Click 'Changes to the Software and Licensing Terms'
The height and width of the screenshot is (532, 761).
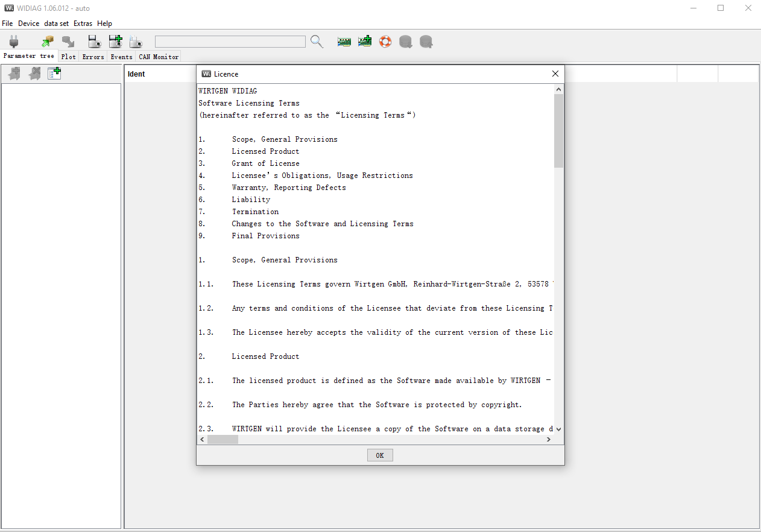pyautogui.click(x=323, y=224)
